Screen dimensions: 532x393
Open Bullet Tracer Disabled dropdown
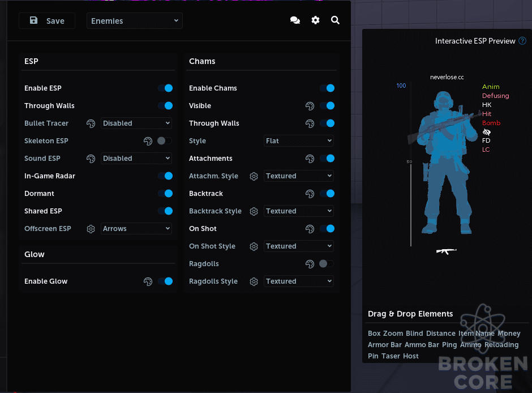(136, 123)
